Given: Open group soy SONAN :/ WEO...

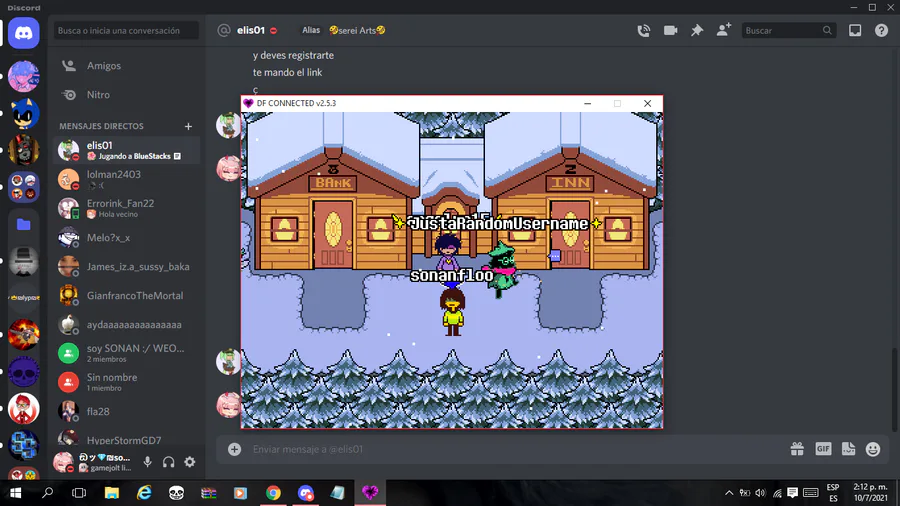Looking at the screenshot, I should tap(126, 353).
